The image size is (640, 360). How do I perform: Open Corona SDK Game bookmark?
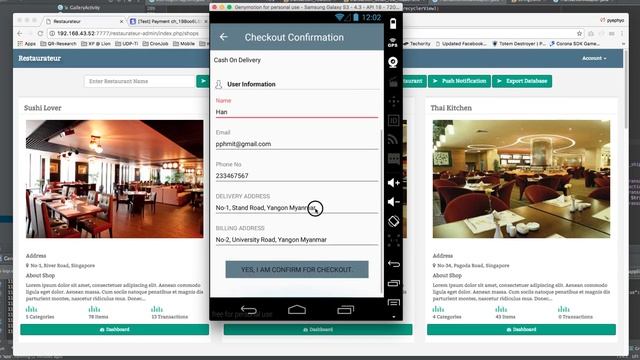tap(575, 44)
